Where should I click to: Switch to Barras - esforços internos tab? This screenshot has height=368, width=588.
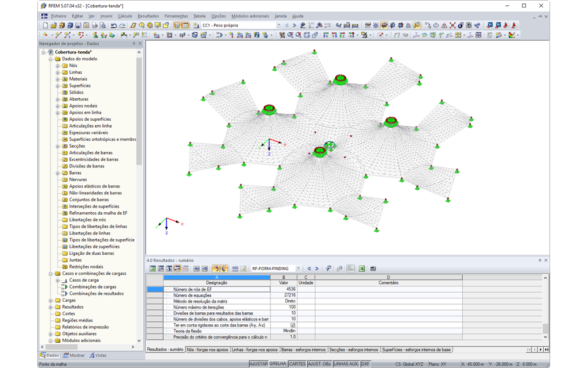(x=303, y=350)
